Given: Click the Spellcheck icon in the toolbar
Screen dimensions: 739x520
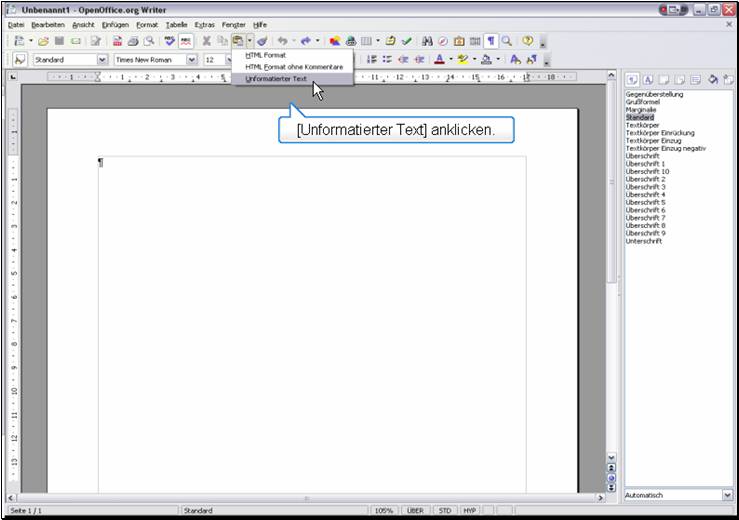Looking at the screenshot, I should pos(170,41).
